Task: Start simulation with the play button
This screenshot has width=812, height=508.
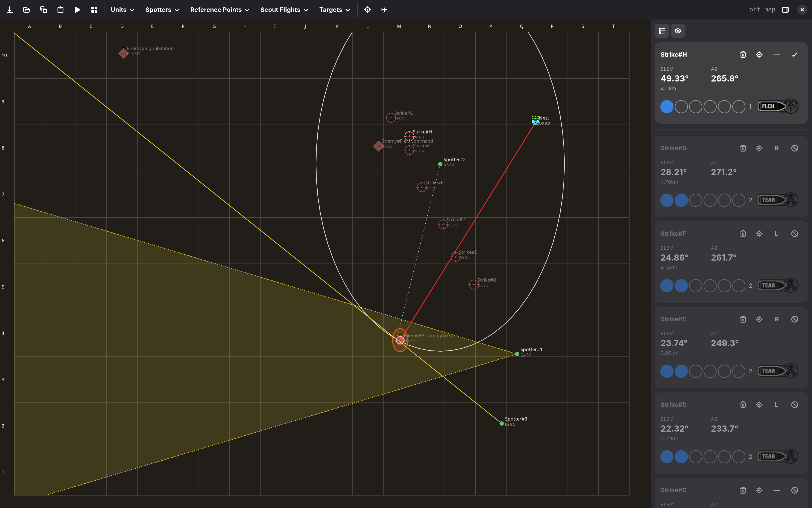Action: 77,10
